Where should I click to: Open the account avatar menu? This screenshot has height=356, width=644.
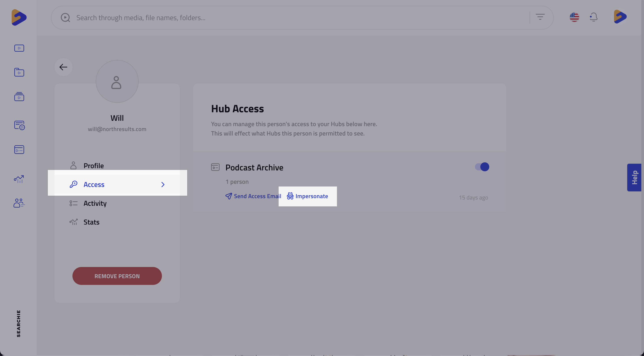tap(620, 17)
